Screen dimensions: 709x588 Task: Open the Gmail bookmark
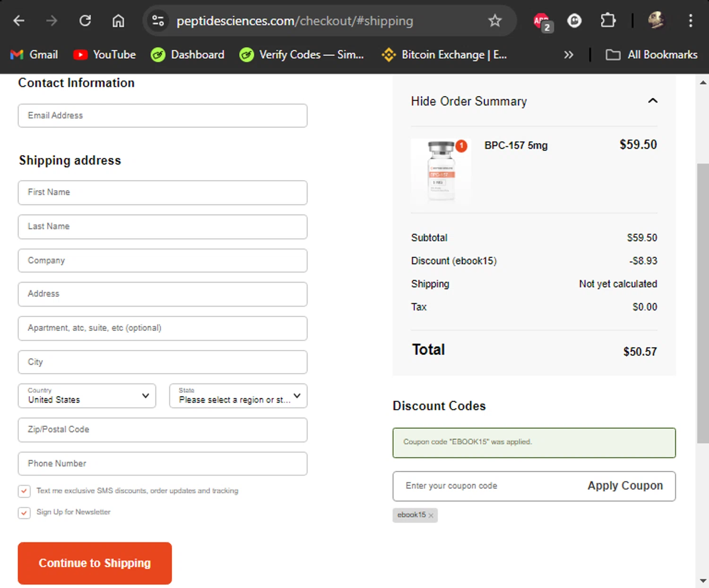[34, 55]
